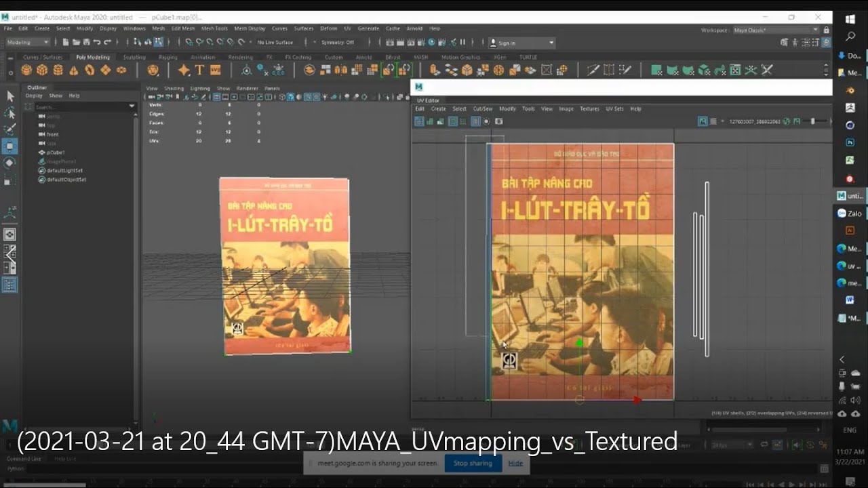Toggle the workspace lock icon
868x488 pixels.
coord(826,30)
